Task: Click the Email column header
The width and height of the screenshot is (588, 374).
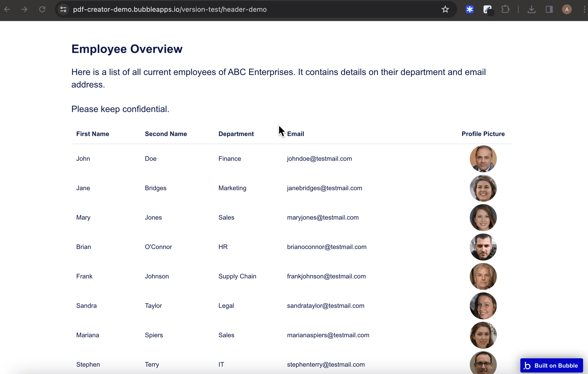Action: tap(295, 134)
